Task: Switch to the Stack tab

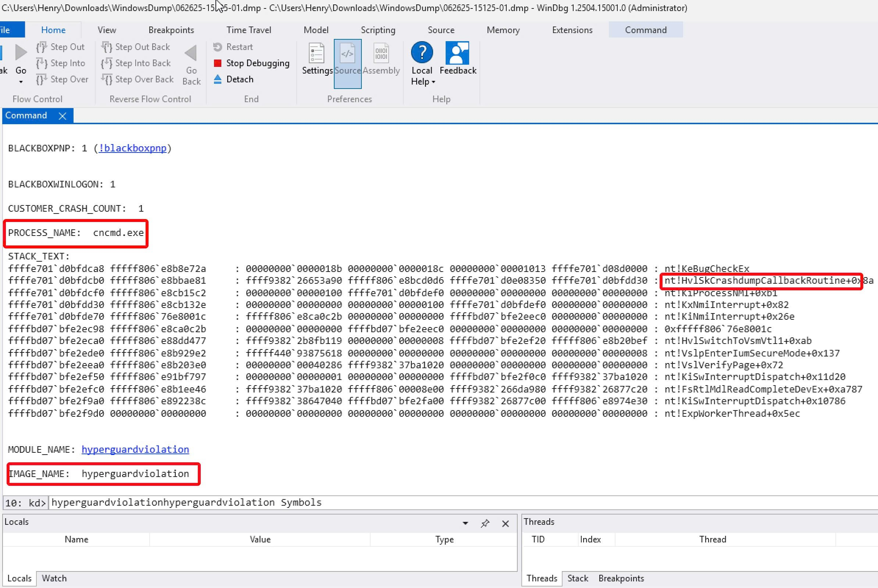Action: tap(578, 578)
